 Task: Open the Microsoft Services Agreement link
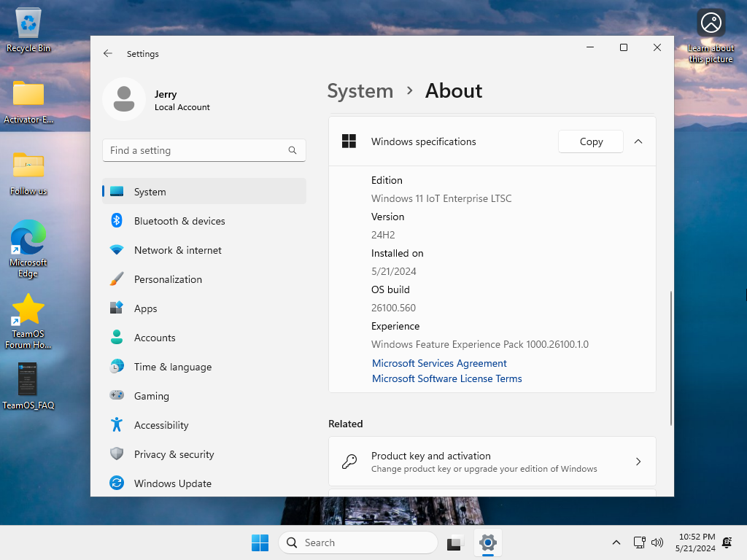[x=438, y=363]
